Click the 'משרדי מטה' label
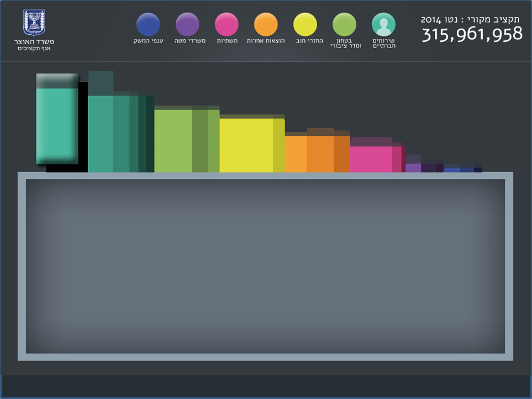This screenshot has height=399, width=532. pyautogui.click(x=190, y=41)
